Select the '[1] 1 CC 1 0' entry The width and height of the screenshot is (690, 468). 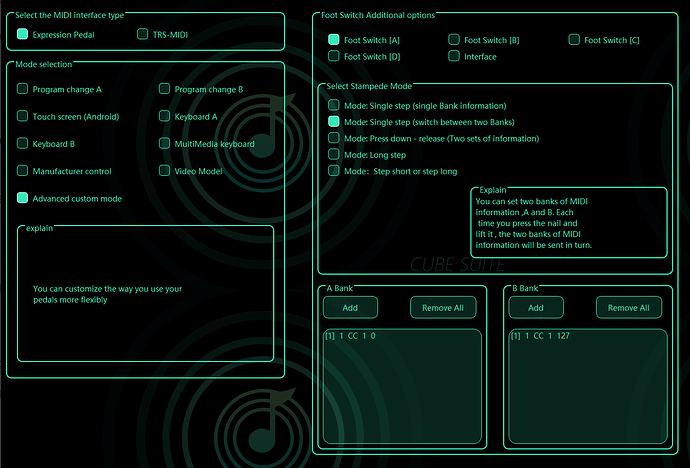click(351, 336)
